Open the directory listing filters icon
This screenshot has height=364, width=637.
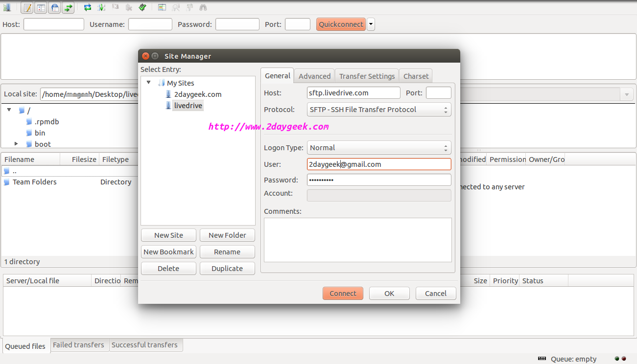[x=162, y=7]
